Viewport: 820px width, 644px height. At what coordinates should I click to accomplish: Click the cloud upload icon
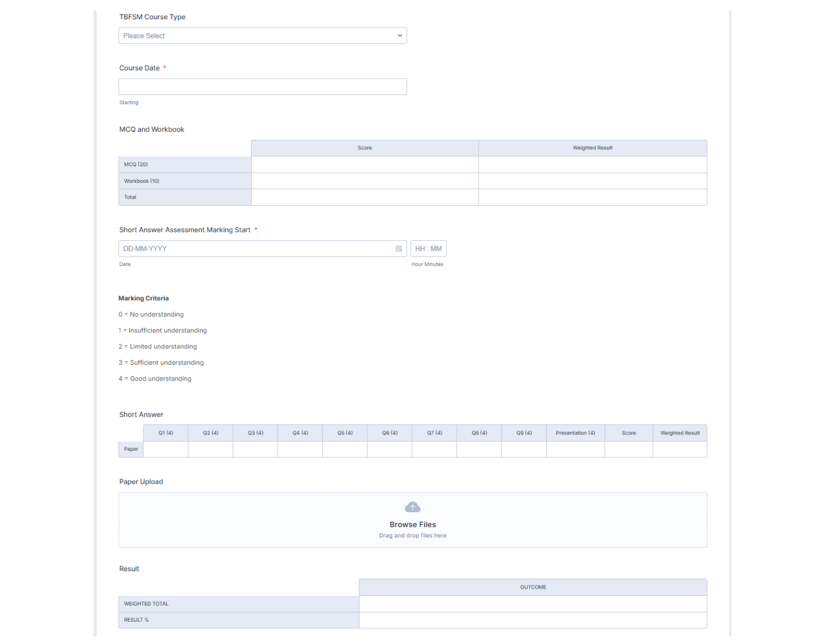[x=413, y=507]
